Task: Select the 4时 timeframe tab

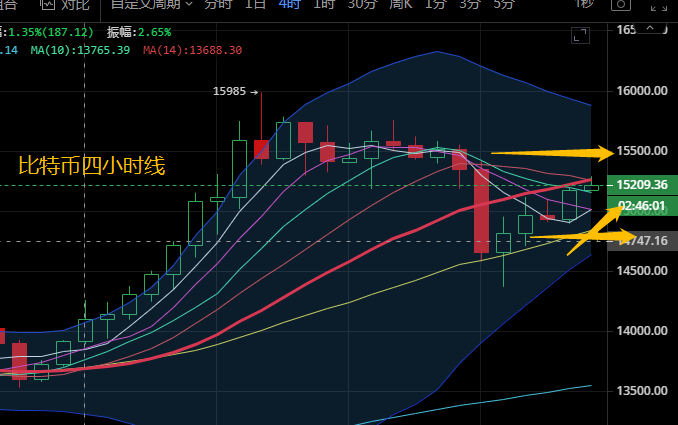Action: 288,4
